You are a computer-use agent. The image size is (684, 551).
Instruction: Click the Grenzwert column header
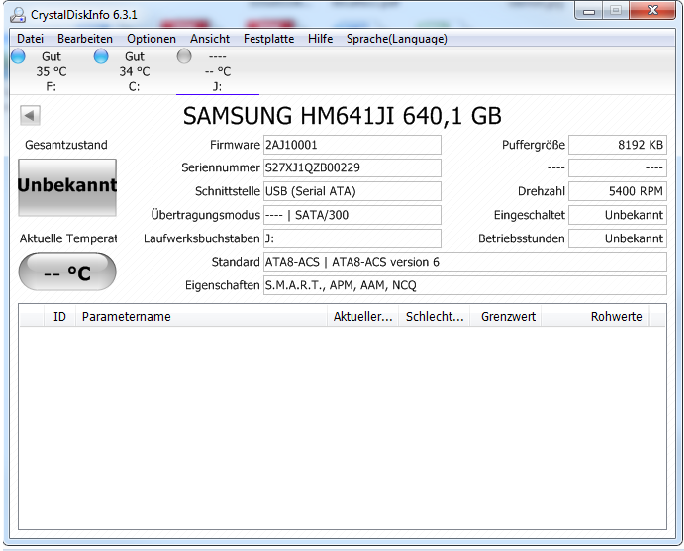point(506,317)
